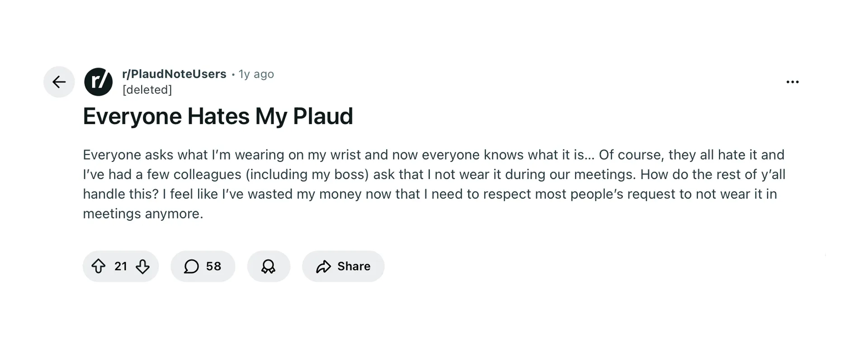The width and height of the screenshot is (868, 341).
Task: Click the award ribbon button
Action: (x=269, y=266)
